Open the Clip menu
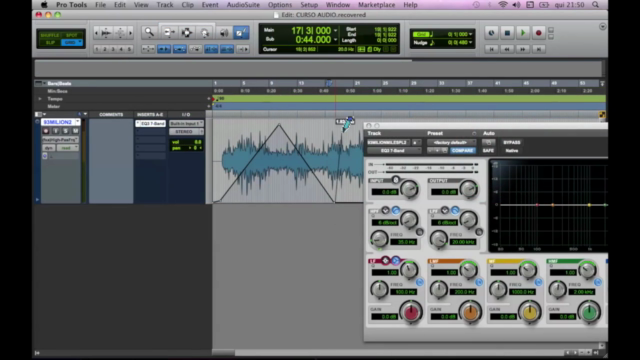The width and height of the screenshot is (640, 360). (187, 5)
